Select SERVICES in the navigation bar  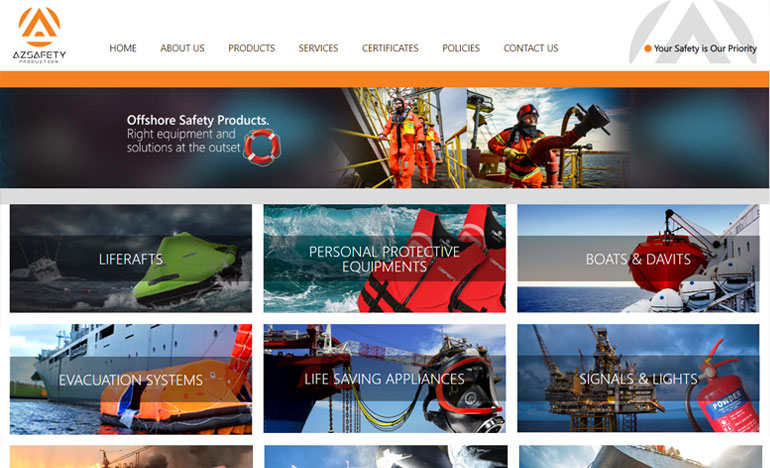pos(318,48)
